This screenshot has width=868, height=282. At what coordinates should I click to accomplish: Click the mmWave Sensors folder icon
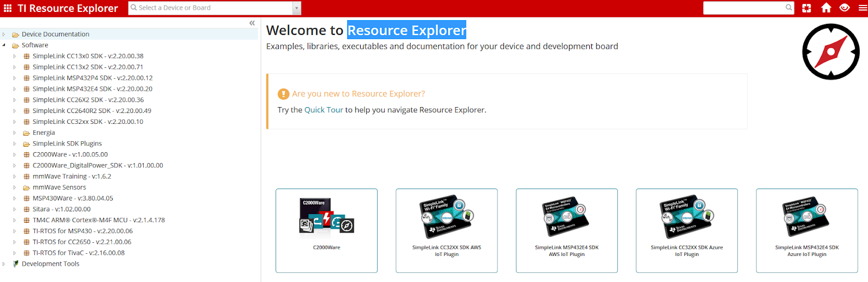(x=27, y=187)
